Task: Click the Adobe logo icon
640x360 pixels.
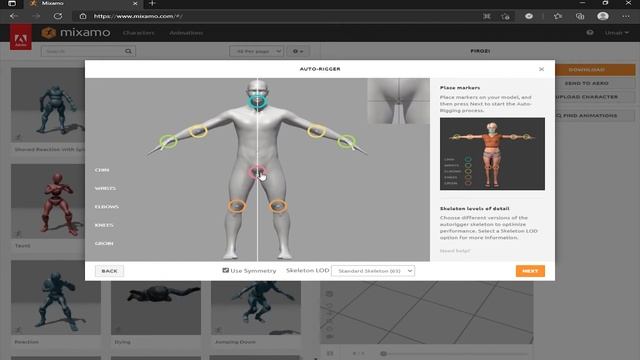Action: click(21, 38)
